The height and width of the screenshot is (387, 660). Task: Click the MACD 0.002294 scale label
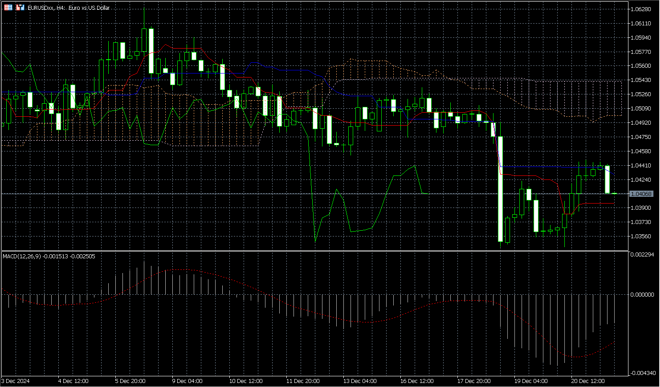click(x=644, y=254)
